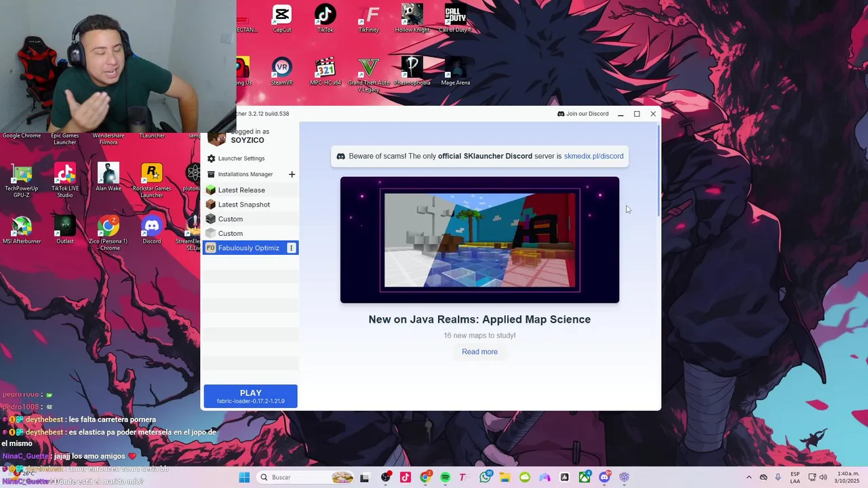Image resolution: width=868 pixels, height=488 pixels.
Task: Click the Windows Start button
Action: [x=244, y=477]
